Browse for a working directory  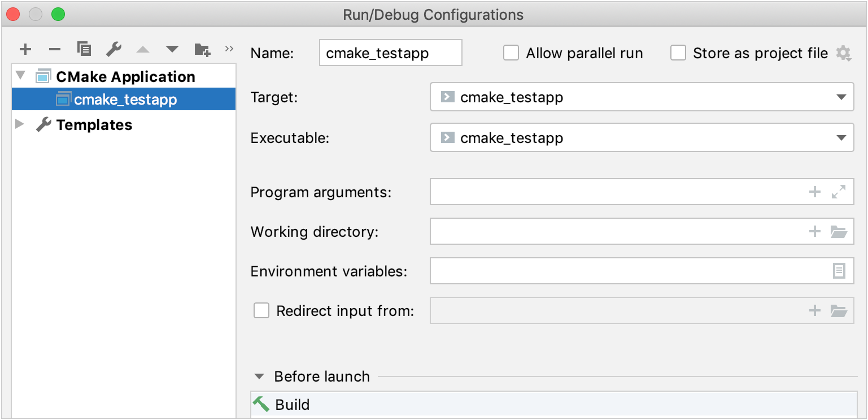tap(840, 231)
